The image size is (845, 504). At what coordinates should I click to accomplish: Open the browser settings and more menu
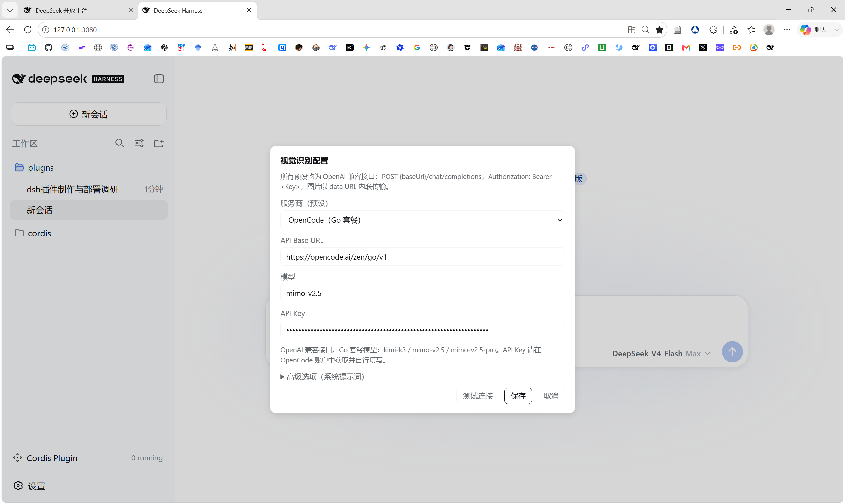[x=787, y=30]
